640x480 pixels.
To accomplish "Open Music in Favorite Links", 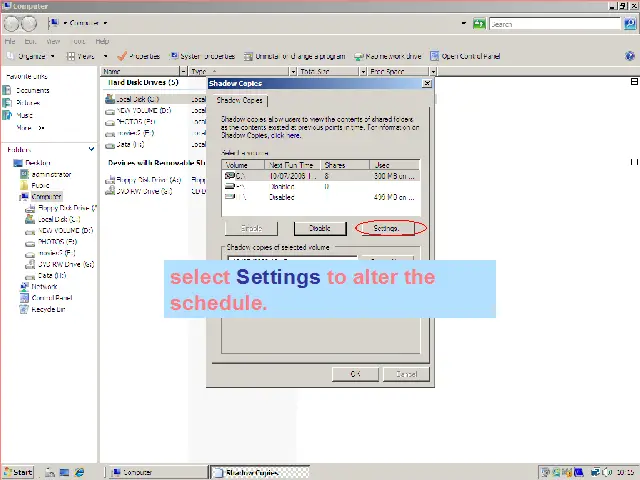I will click(18, 116).
